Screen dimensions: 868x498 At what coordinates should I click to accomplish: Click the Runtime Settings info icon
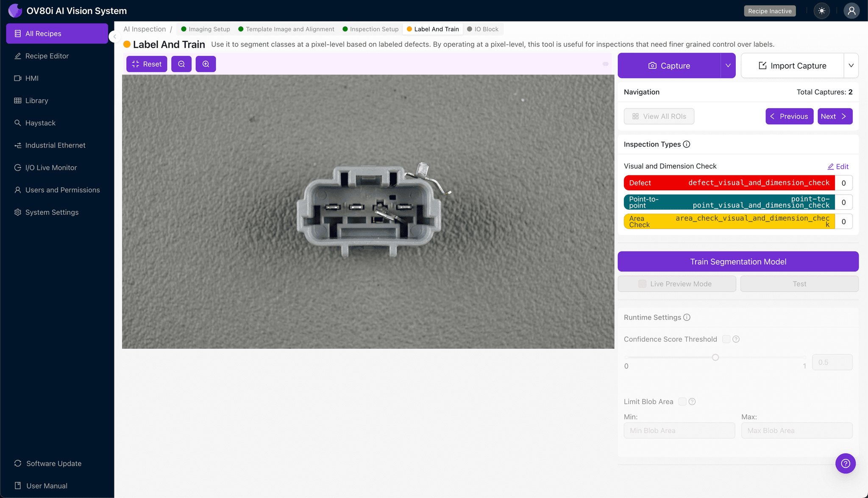click(x=687, y=317)
